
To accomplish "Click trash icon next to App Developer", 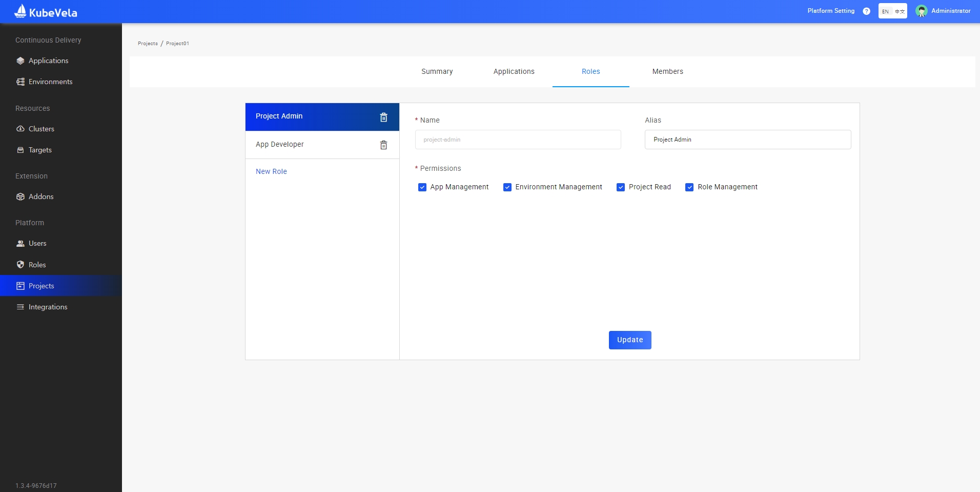I will [x=383, y=145].
